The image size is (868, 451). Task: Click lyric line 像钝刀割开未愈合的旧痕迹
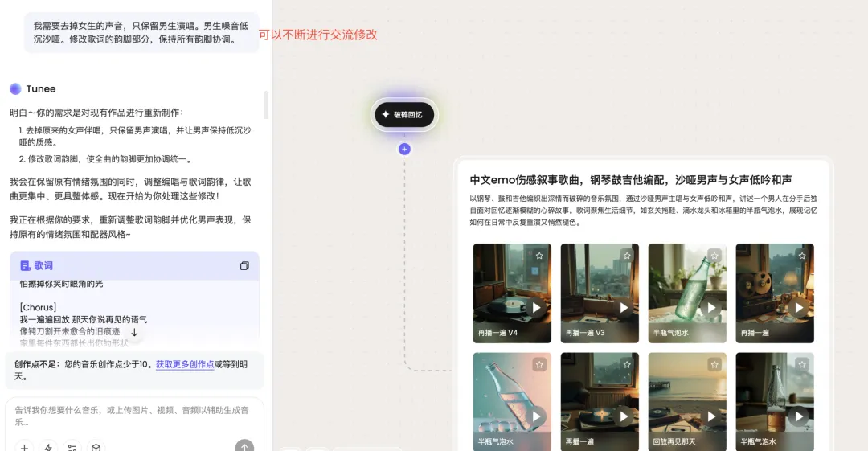pyautogui.click(x=70, y=331)
